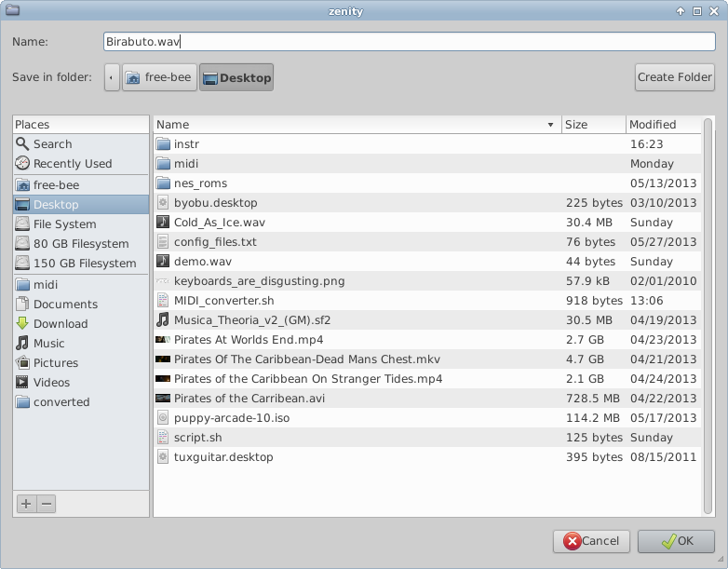The image size is (728, 569).
Task: Click the Recently Used clock icon
Action: coord(22,164)
